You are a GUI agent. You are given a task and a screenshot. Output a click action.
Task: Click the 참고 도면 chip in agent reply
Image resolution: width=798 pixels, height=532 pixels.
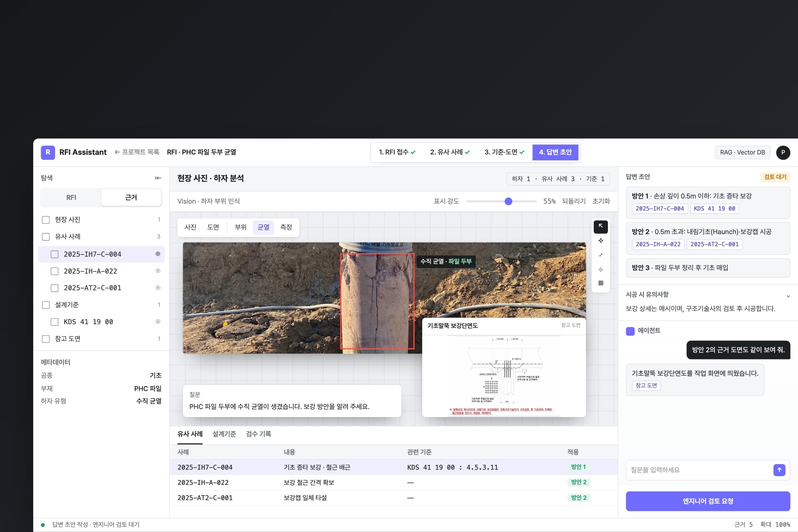pyautogui.click(x=646, y=385)
